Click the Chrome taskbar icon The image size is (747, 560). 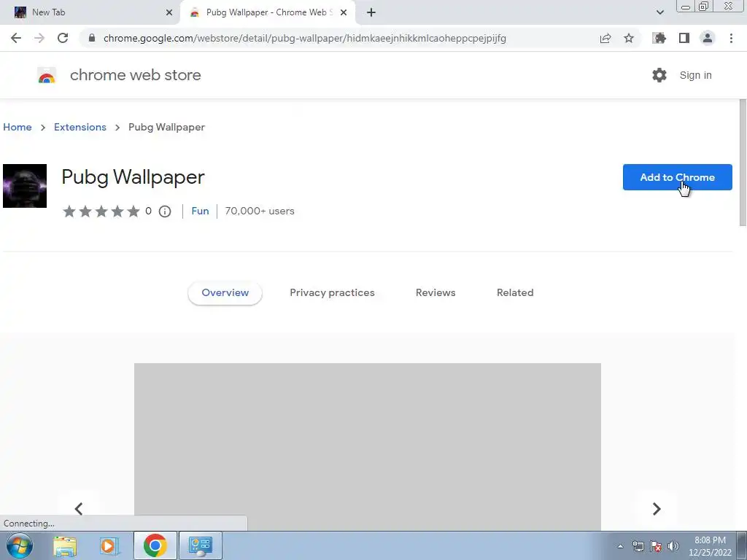tap(155, 545)
